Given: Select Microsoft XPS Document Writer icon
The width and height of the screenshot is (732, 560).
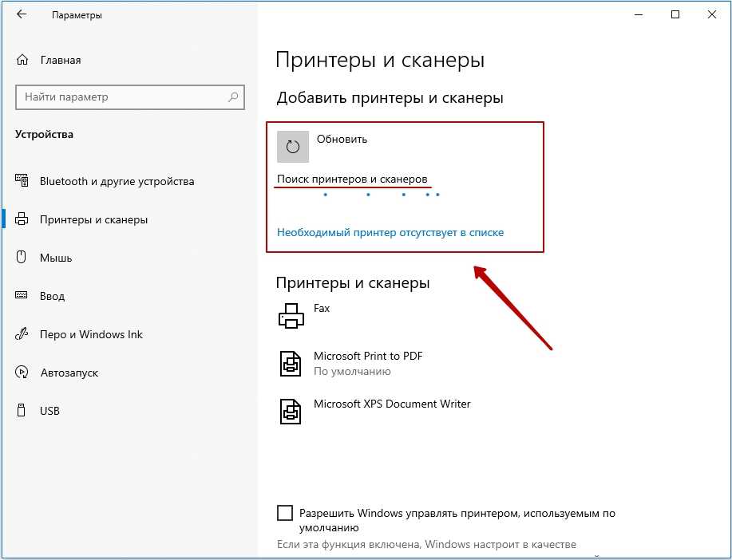Looking at the screenshot, I should click(291, 412).
